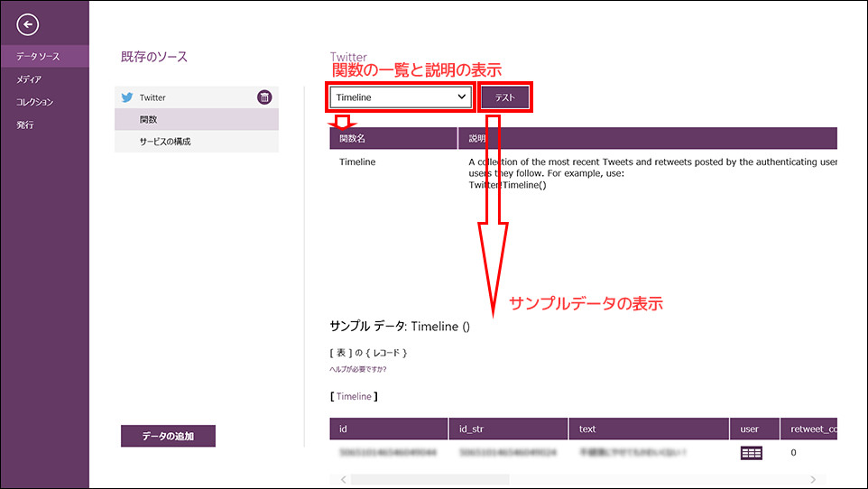
Task: Click the horizontal scrollbar thumb
Action: [430, 480]
